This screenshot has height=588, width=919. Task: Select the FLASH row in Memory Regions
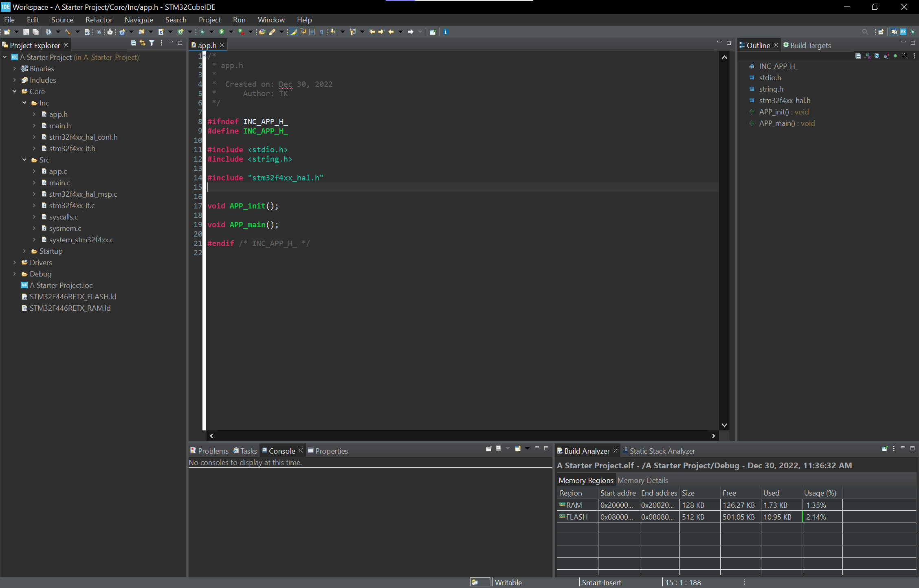(577, 517)
